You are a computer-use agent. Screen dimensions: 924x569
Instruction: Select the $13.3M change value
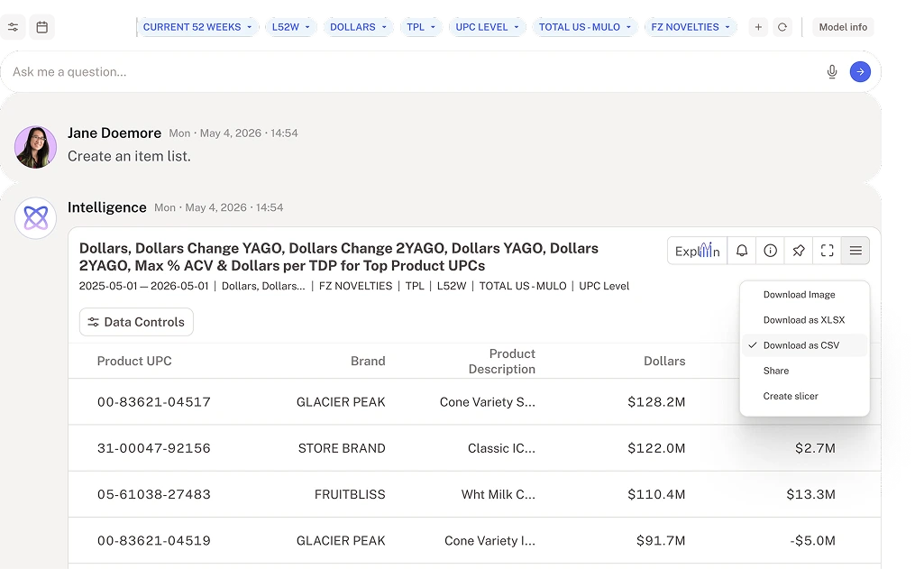(x=810, y=494)
